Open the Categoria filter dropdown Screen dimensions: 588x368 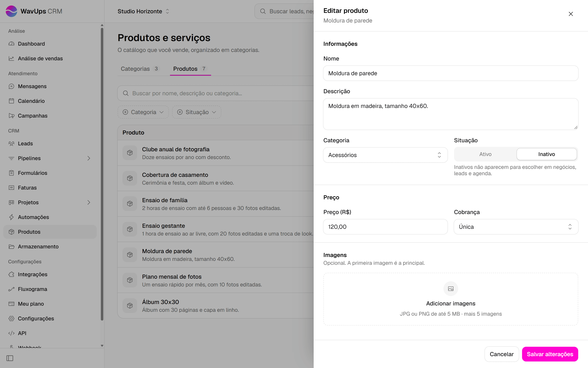tap(143, 112)
